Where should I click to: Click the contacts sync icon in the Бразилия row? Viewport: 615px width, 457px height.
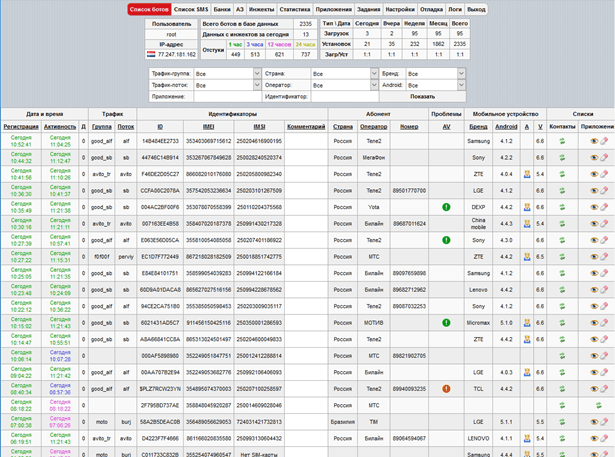[562, 422]
